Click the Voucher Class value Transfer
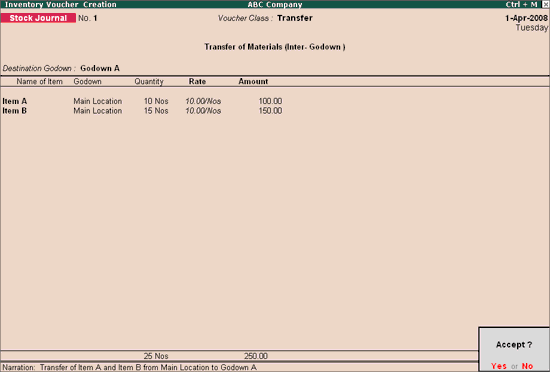 tap(295, 18)
